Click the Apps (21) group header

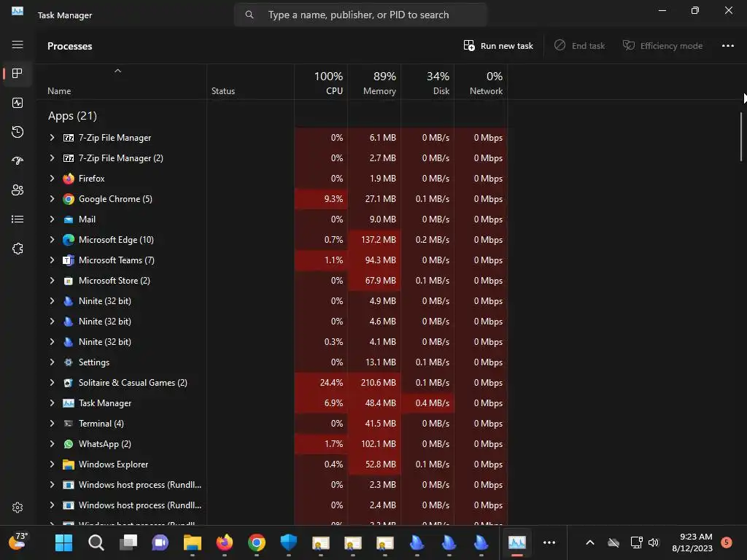(x=72, y=116)
